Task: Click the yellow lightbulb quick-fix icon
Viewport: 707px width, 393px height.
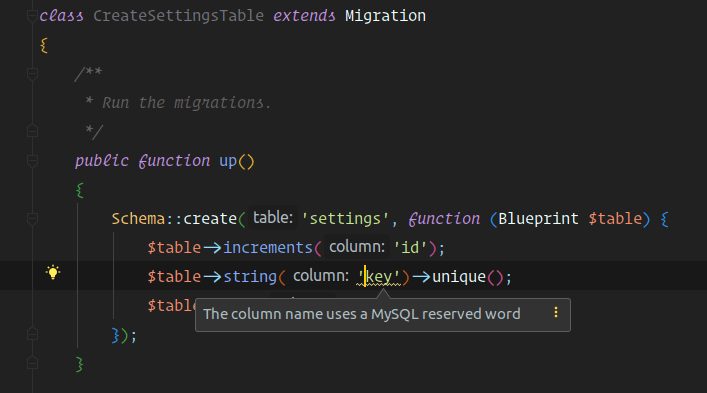Action: coord(53,272)
